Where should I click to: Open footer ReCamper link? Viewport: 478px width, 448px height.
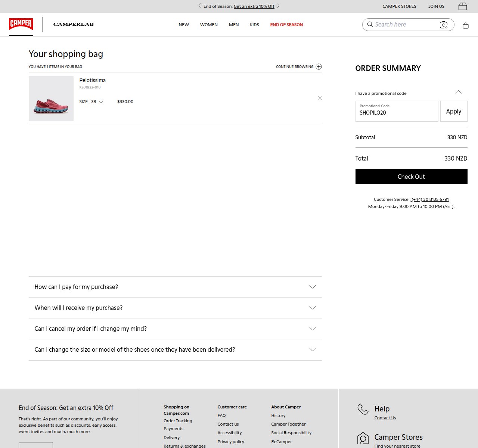click(x=282, y=442)
